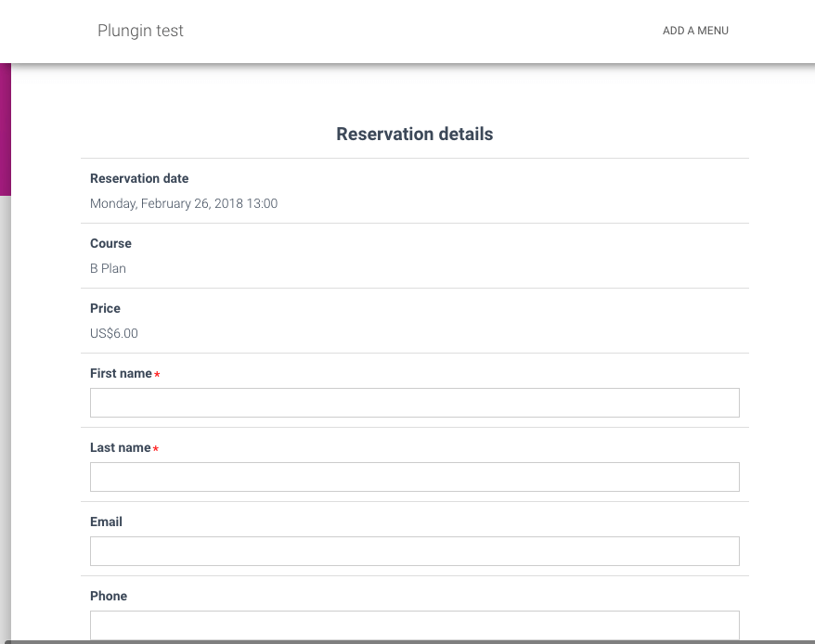Click the B Plan course value
This screenshot has width=815, height=644.
click(x=108, y=268)
